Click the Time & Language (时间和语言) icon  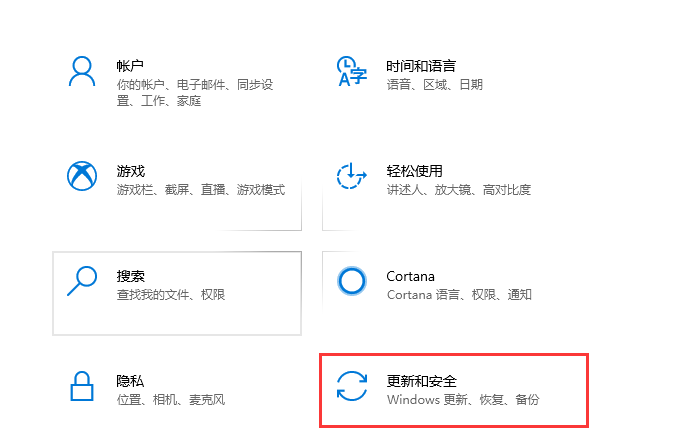click(351, 72)
